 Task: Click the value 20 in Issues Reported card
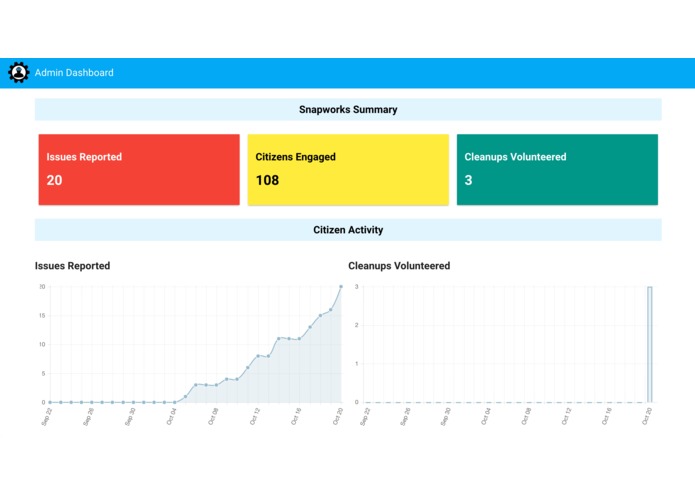(x=55, y=180)
